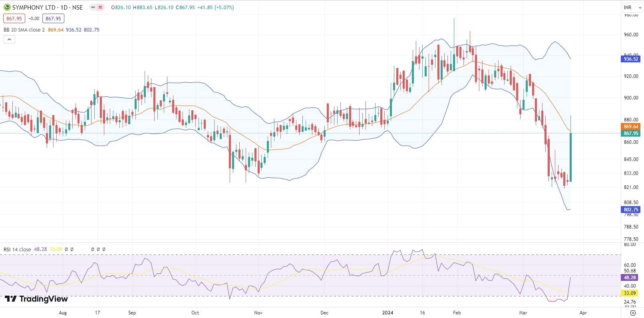Click the 2024 marker on time axis
Screen dimensions: 644x318
click(388, 312)
